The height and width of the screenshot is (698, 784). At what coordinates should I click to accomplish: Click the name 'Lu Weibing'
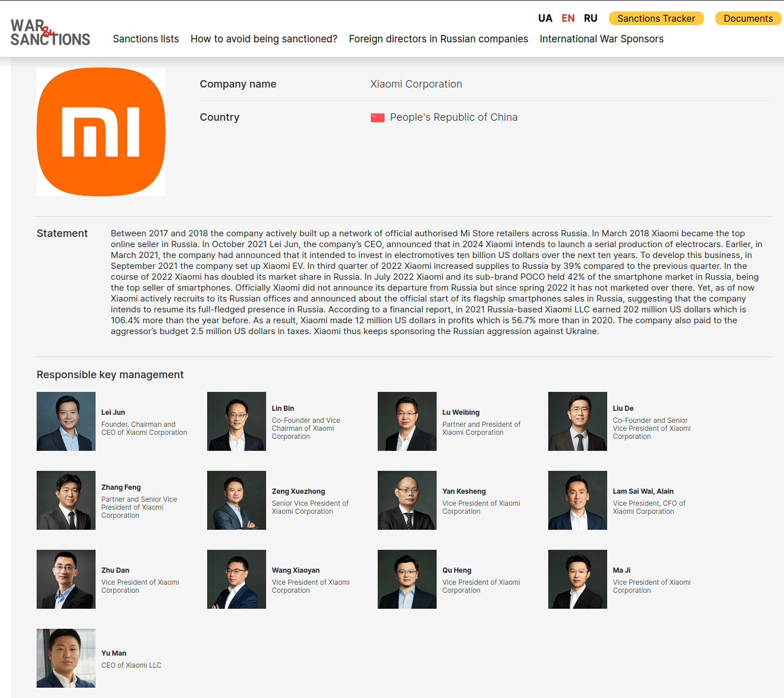pyautogui.click(x=461, y=412)
